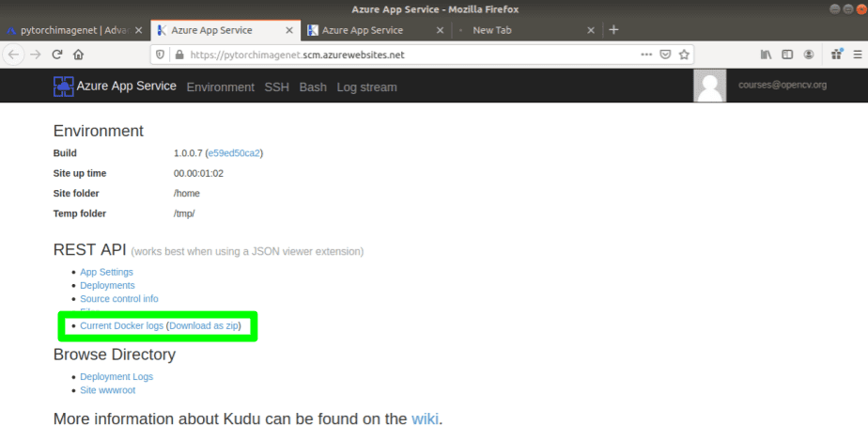868x442 pixels.
Task: Click the Browse Directory section heading
Action: pyautogui.click(x=114, y=355)
